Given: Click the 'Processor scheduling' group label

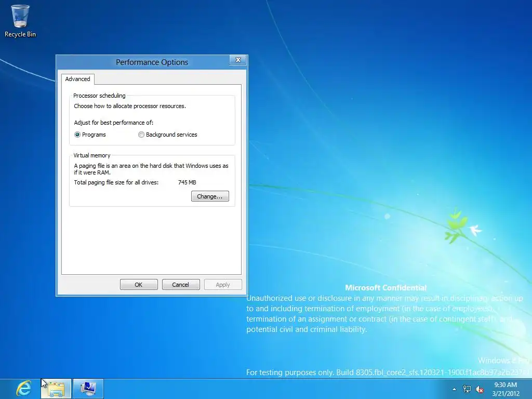Looking at the screenshot, I should [99, 96].
